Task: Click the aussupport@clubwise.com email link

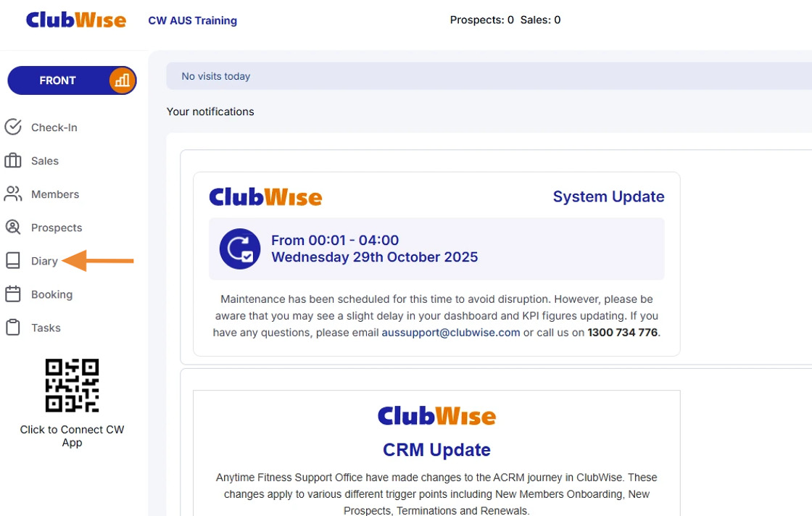Action: click(x=450, y=332)
